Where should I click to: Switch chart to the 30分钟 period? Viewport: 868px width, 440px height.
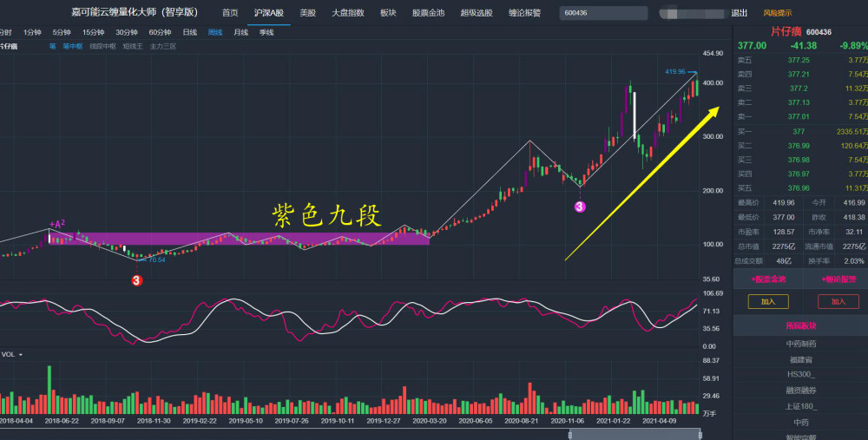(x=126, y=32)
